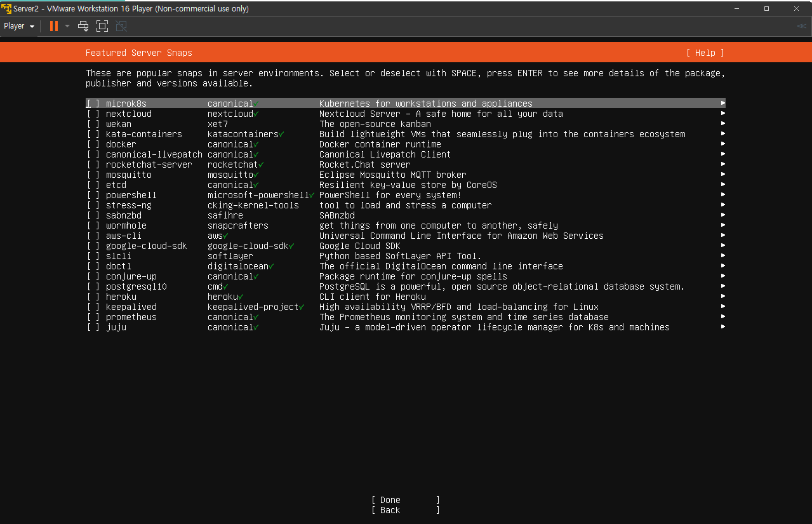
Task: Open the power options arrow beside the pause icon
Action: (x=67, y=26)
